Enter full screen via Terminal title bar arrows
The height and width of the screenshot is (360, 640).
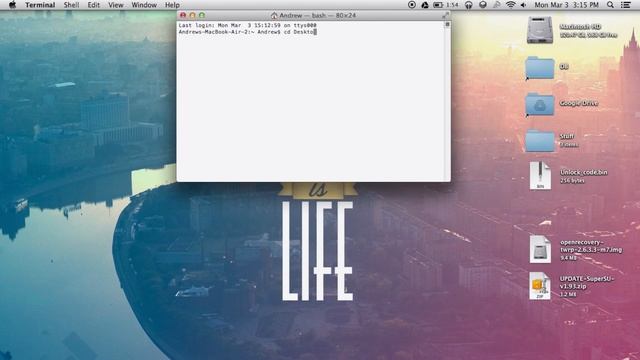pos(446,15)
